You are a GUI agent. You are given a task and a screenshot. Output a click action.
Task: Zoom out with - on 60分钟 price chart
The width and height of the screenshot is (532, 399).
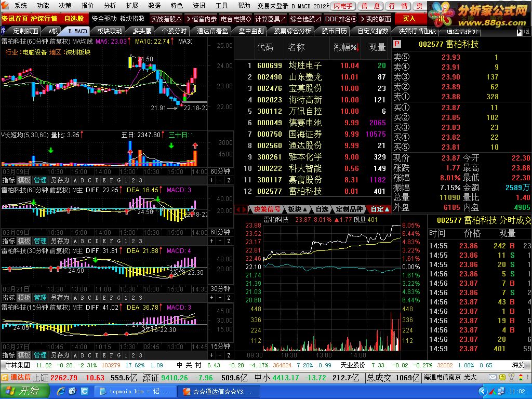[220, 180]
